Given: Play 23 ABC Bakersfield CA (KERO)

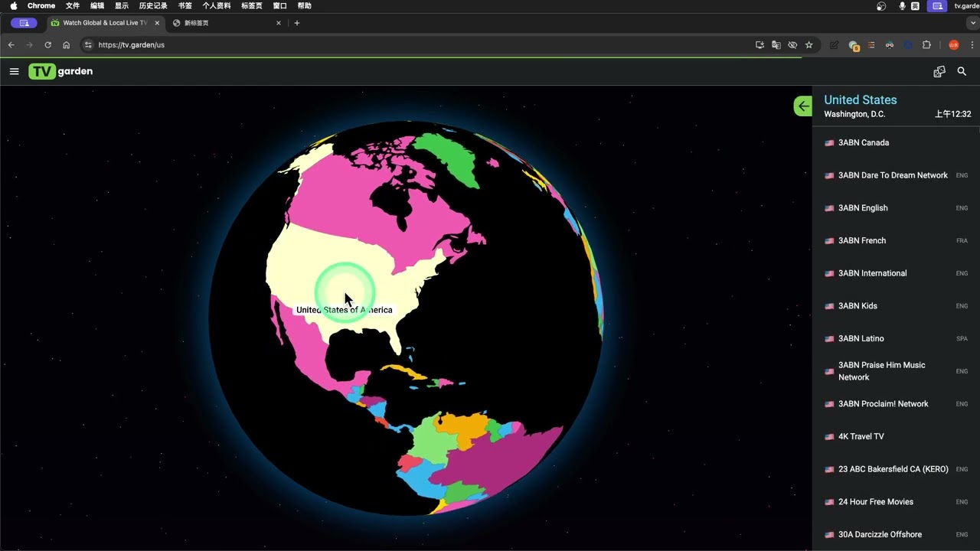Looking at the screenshot, I should pyautogui.click(x=896, y=469).
